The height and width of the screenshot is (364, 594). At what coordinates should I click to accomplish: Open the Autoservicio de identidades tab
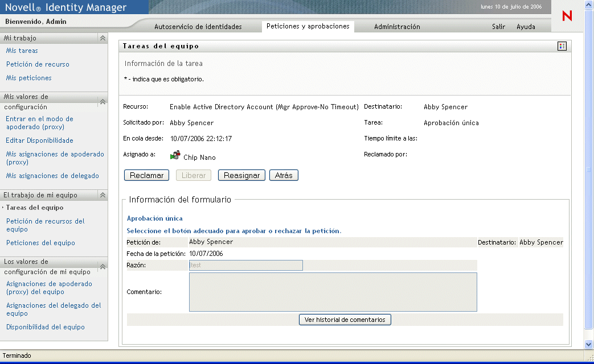[198, 27]
